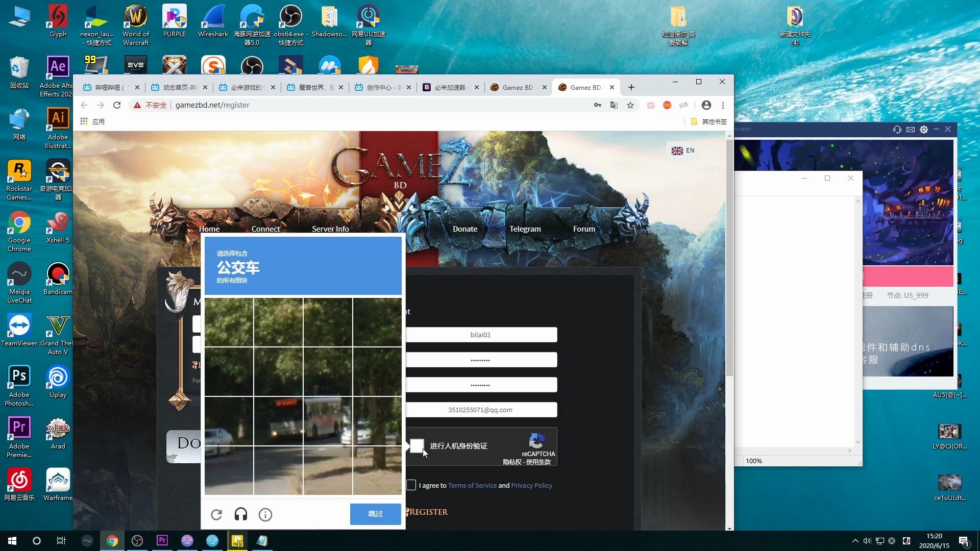Open the Warframe desktop icon
This screenshot has width=980, height=551.
click(x=58, y=485)
